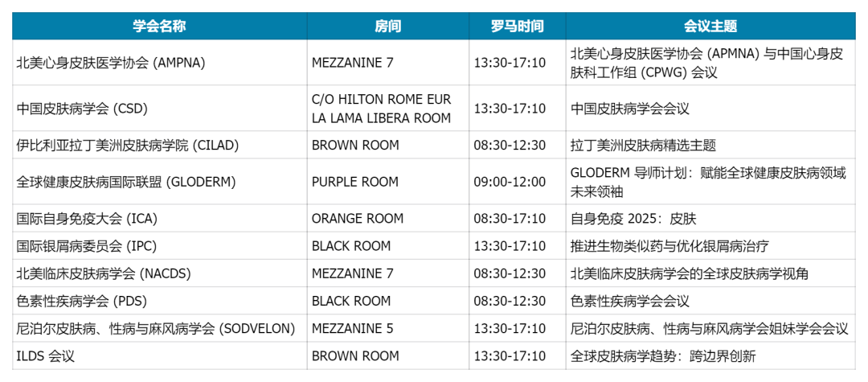
Task: Click PURPLE ROOM cell
Action: [x=388, y=182]
